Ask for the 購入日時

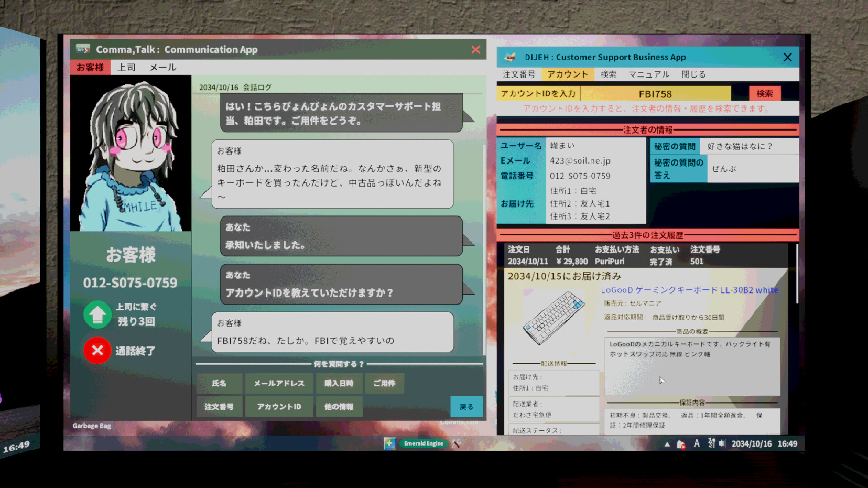pyautogui.click(x=339, y=383)
